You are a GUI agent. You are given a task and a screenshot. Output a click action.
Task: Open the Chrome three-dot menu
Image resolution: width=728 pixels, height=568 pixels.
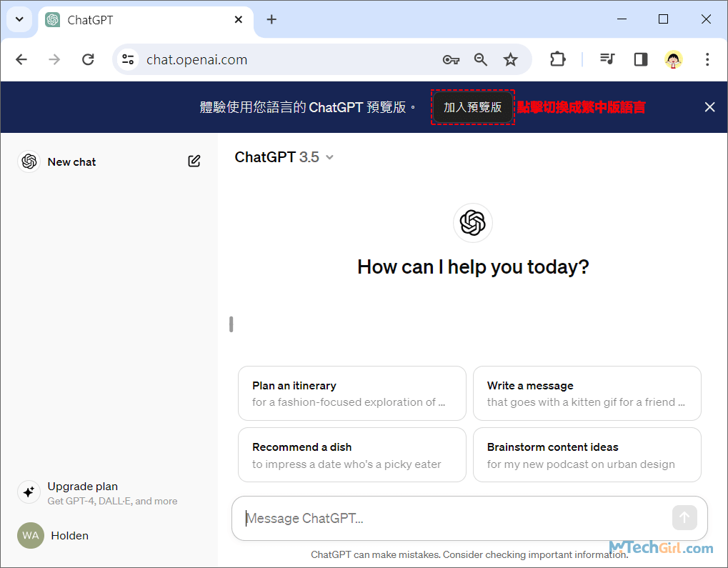tap(707, 59)
